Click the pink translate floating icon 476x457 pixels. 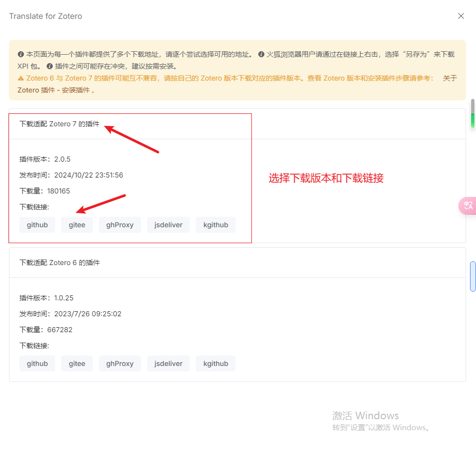click(468, 206)
